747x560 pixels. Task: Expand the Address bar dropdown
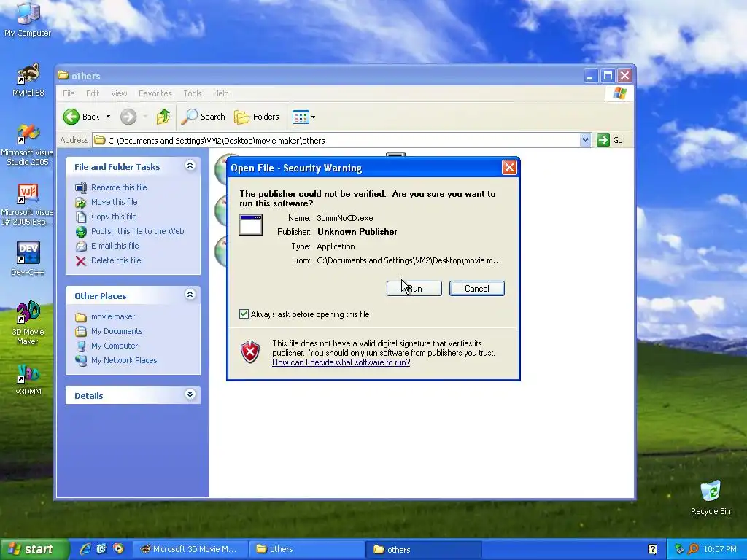coord(586,140)
